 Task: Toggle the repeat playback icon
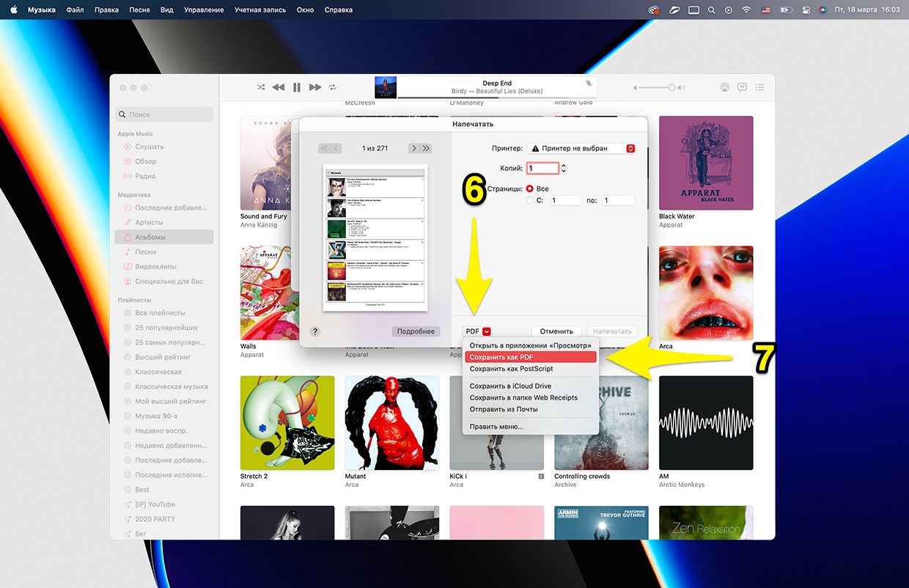(333, 87)
